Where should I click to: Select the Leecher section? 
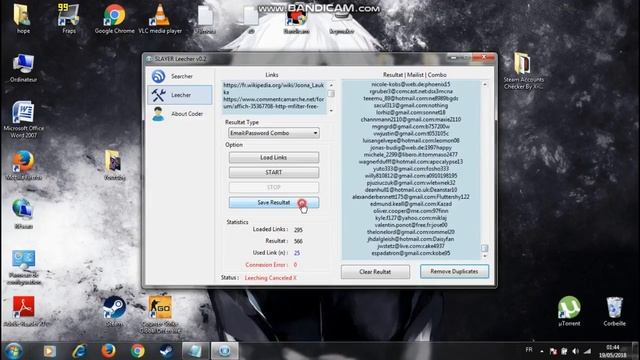[180, 95]
